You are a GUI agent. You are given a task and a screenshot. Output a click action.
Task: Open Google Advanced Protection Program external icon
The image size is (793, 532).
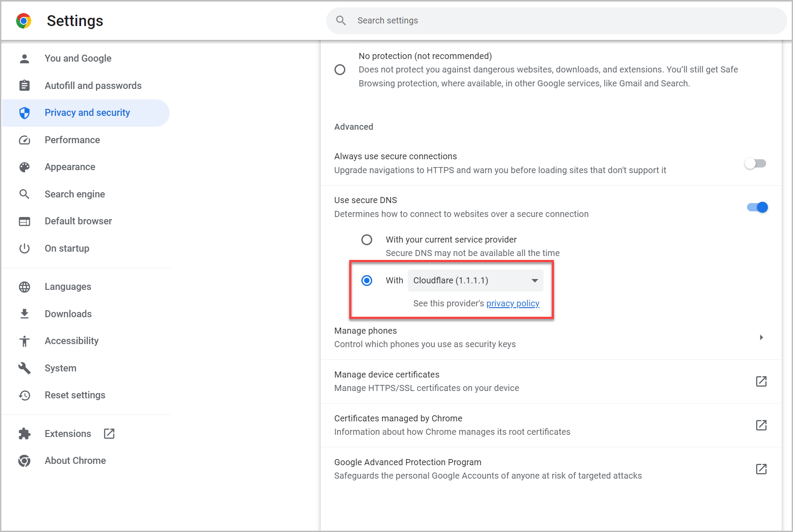pos(761,469)
